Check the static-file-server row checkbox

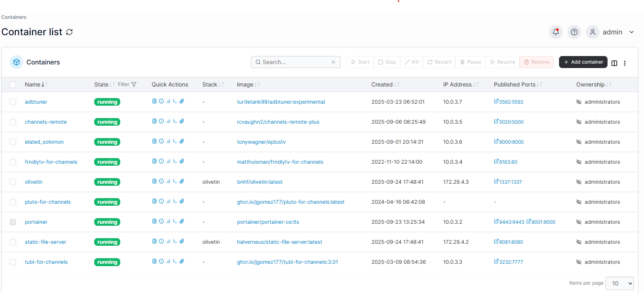(x=13, y=242)
